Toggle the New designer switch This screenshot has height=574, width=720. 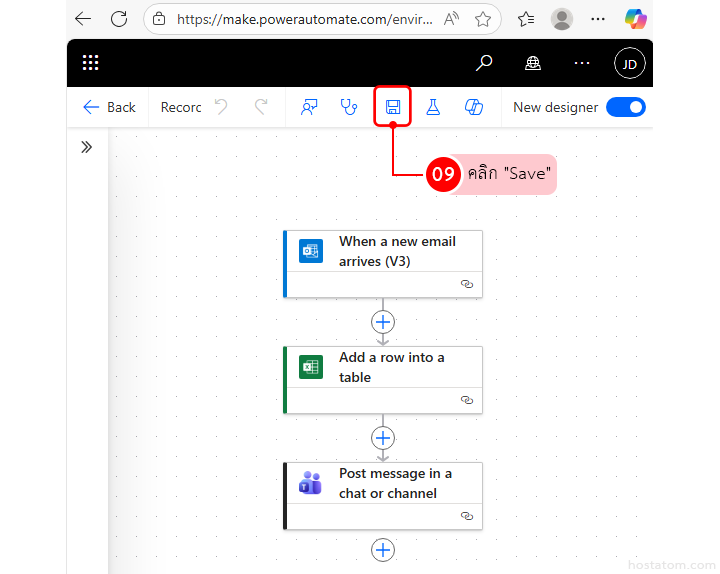(x=625, y=107)
